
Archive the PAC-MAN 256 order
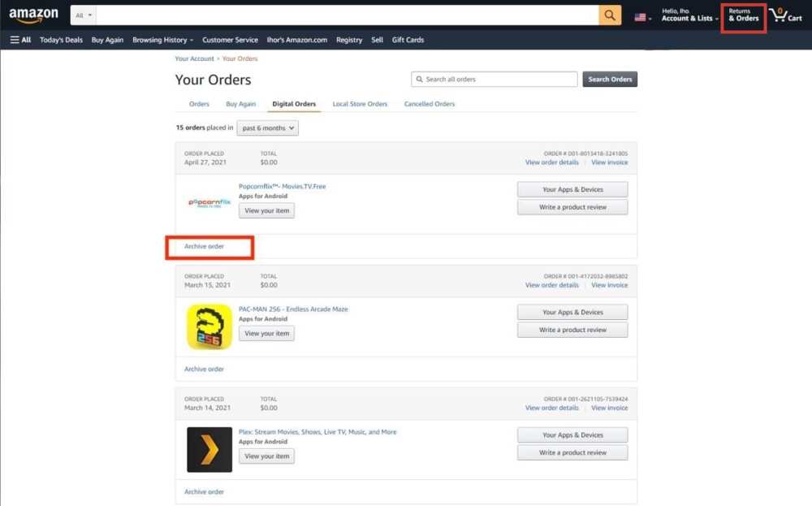point(204,370)
